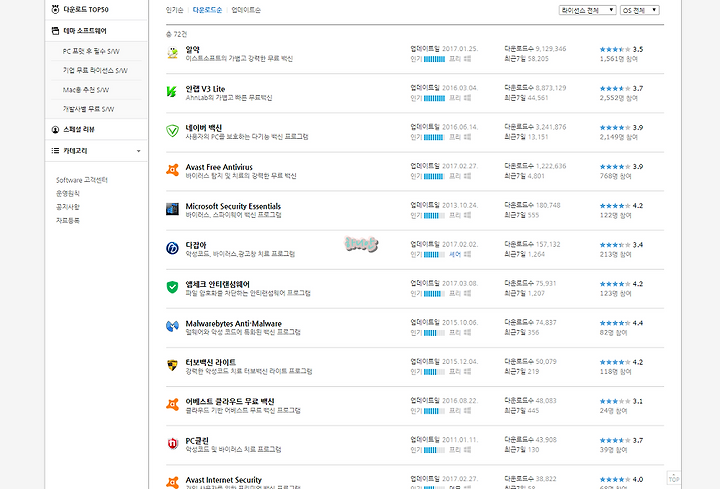Open the 네이버 백신 title link
Viewport: 720px width, 489px height.
tap(203, 128)
